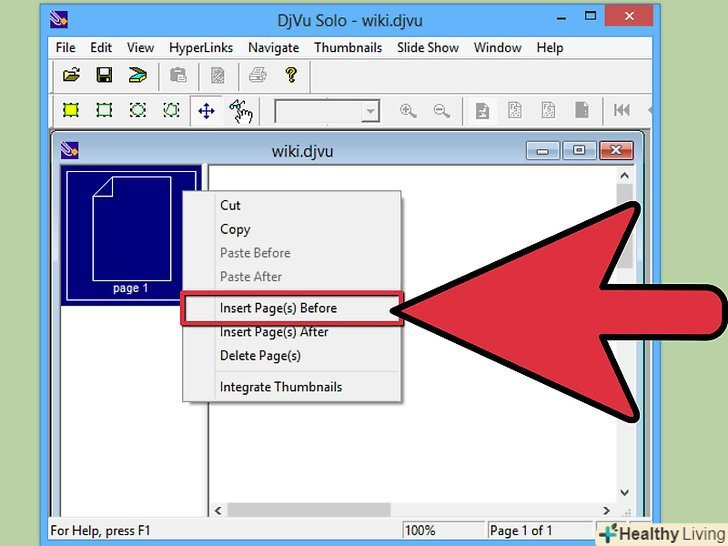Image resolution: width=728 pixels, height=546 pixels.
Task: Select the four-arrow pan tool
Action: [206, 111]
